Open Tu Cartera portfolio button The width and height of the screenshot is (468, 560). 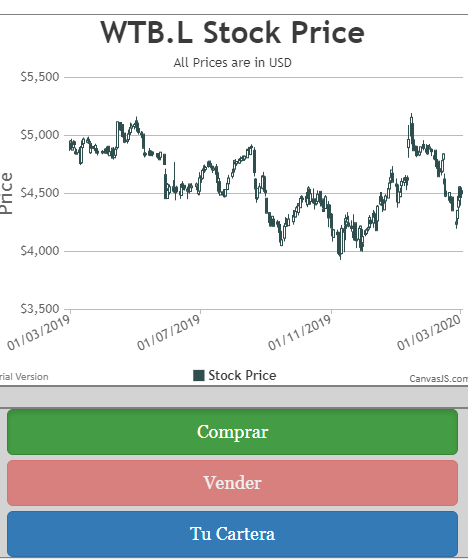[232, 534]
